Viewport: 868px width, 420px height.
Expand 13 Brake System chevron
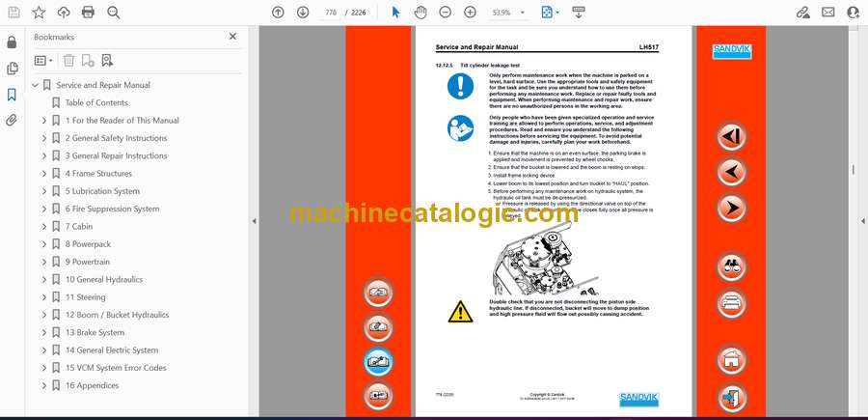pos(44,332)
